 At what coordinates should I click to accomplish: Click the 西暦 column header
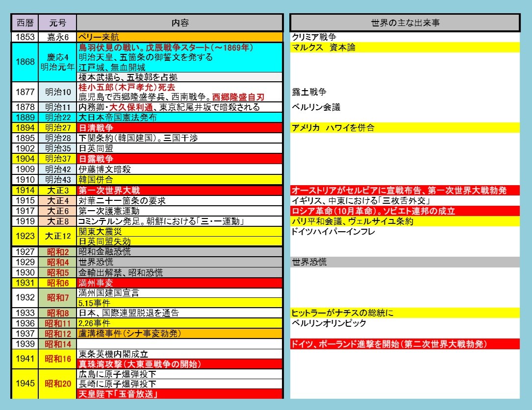[x=25, y=23]
